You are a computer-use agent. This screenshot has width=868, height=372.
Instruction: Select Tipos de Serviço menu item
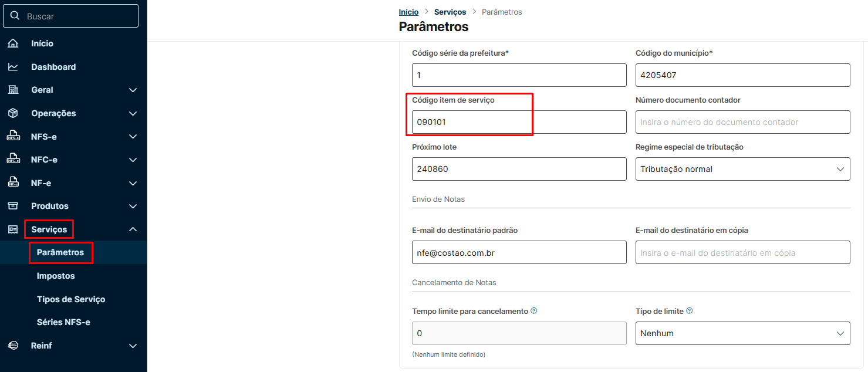click(x=71, y=299)
